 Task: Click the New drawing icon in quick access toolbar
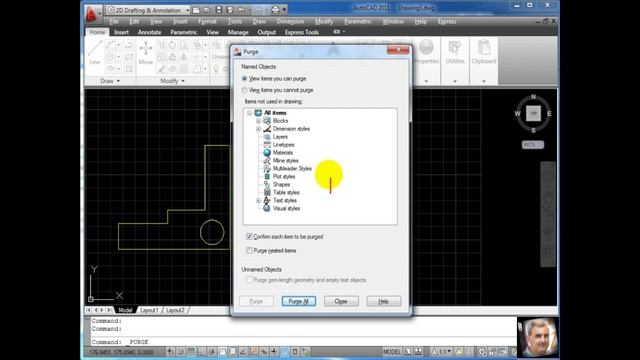(196, 10)
